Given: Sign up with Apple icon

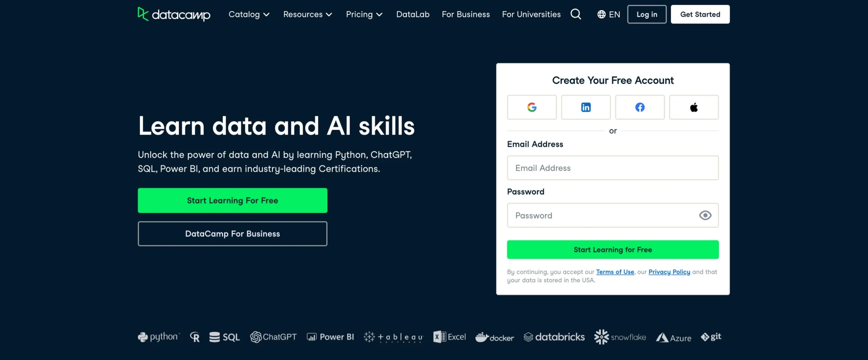Looking at the screenshot, I should pyautogui.click(x=694, y=107).
